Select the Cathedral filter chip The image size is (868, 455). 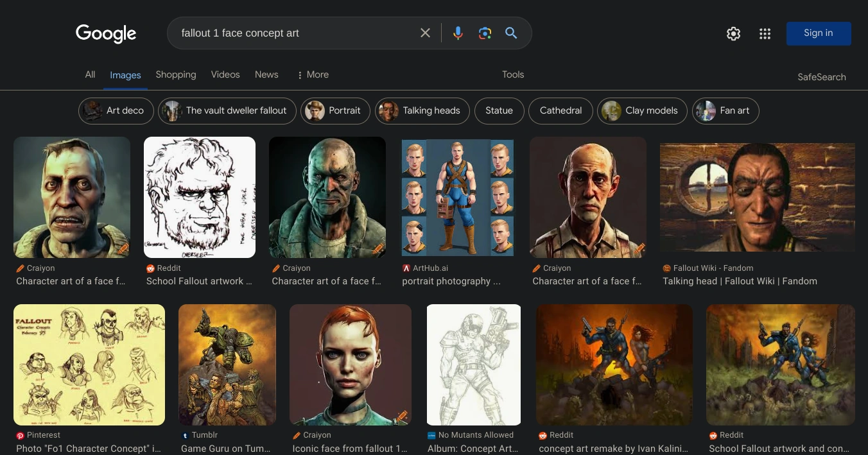[x=560, y=110]
